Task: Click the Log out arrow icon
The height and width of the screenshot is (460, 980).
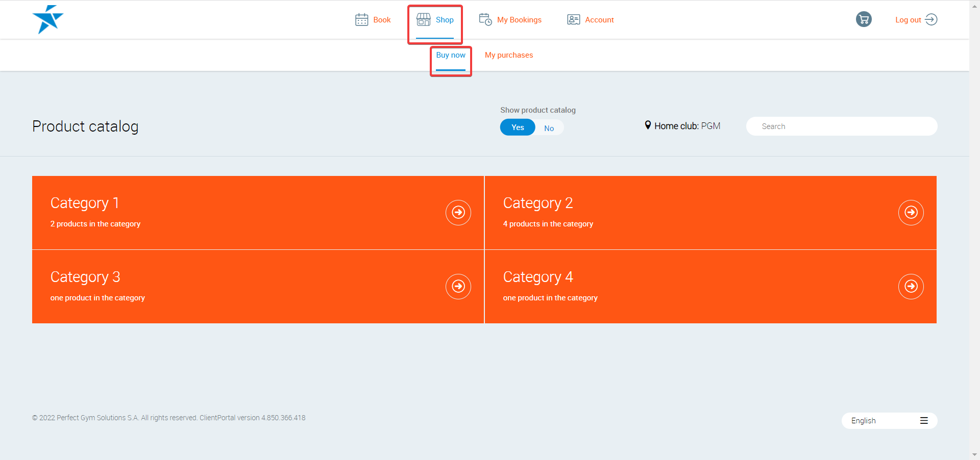Action: pos(931,19)
